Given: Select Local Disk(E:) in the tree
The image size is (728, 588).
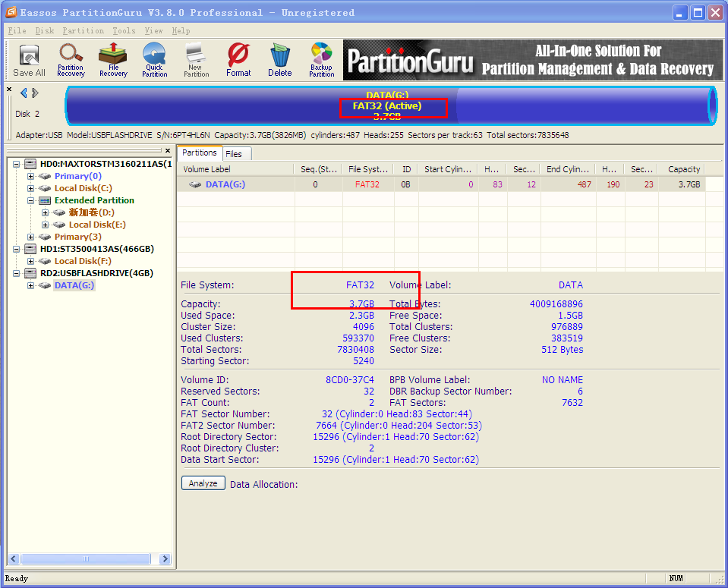Looking at the screenshot, I should coord(97,225).
